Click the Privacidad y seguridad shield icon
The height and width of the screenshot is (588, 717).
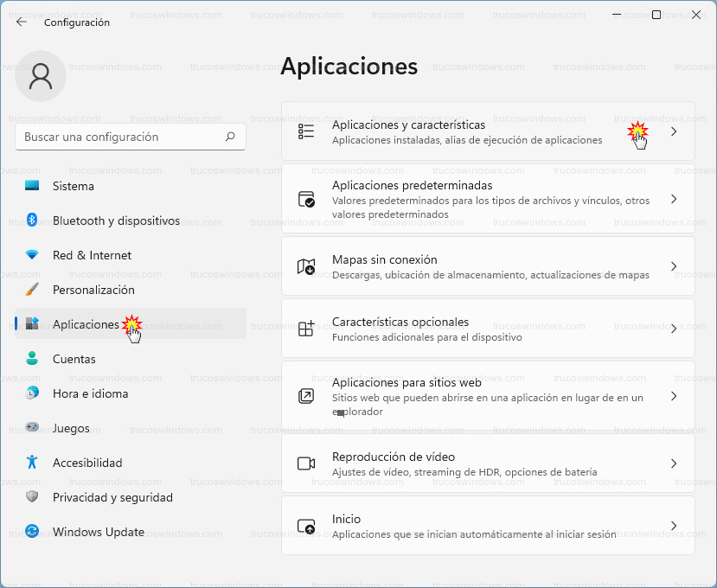(x=32, y=497)
